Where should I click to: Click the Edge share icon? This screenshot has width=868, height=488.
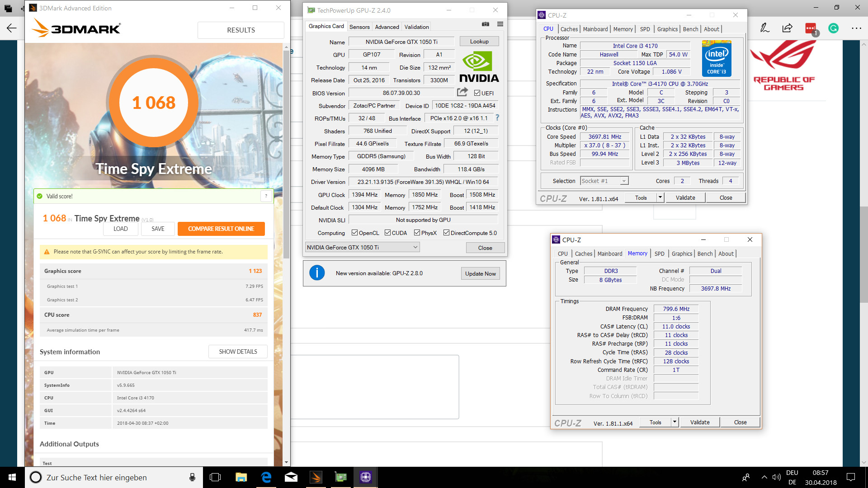[787, 28]
